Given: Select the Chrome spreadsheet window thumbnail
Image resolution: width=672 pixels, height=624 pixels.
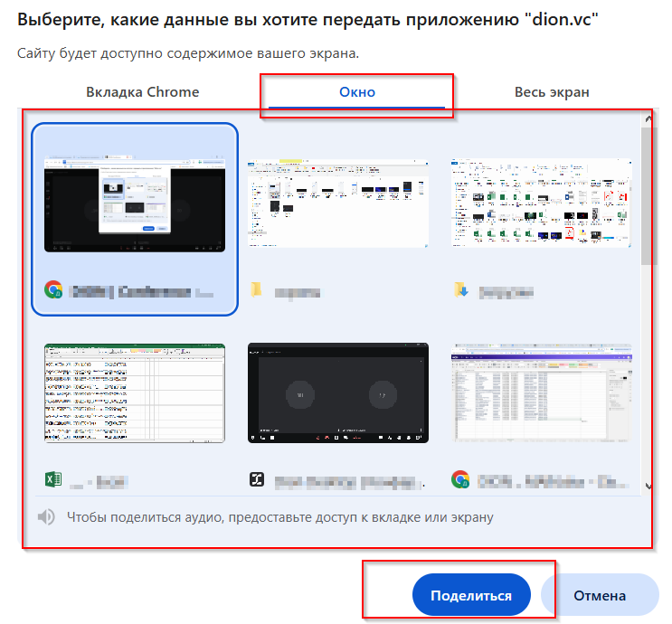Looking at the screenshot, I should [541, 393].
